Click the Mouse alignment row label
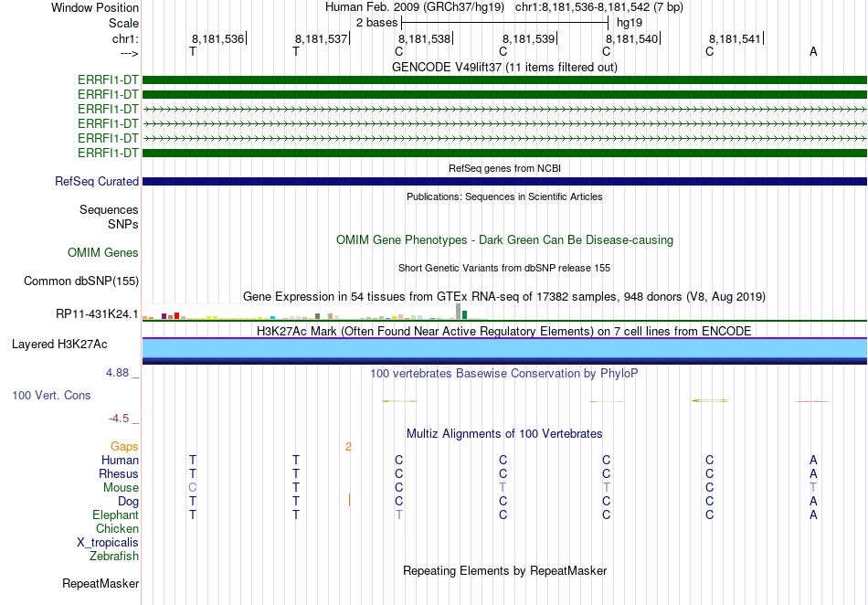 click(x=121, y=488)
